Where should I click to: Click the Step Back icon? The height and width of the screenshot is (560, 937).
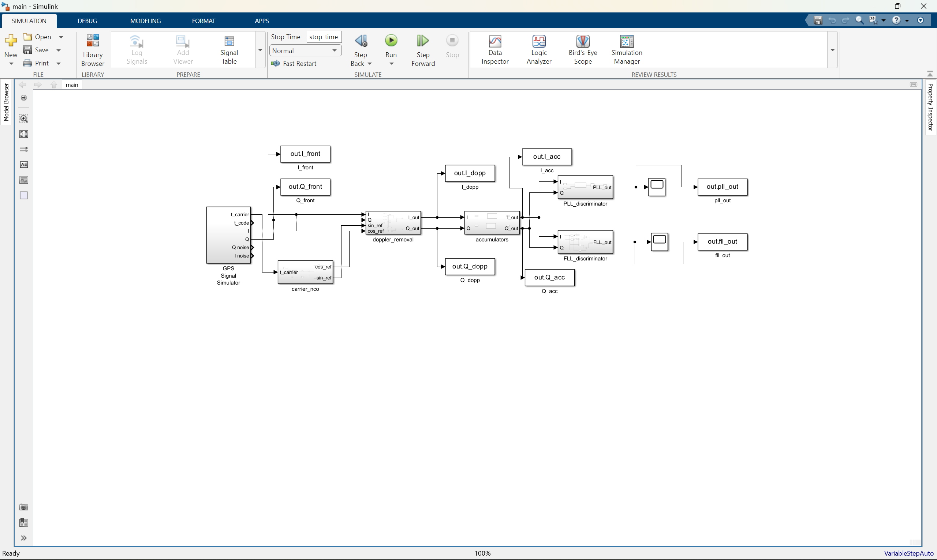(361, 40)
